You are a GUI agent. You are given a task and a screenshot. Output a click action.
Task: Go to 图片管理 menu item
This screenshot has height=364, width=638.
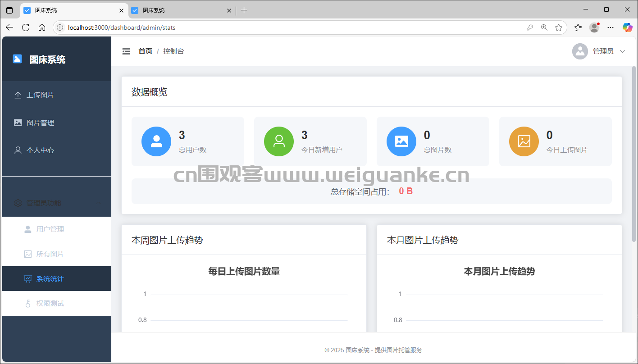pyautogui.click(x=57, y=123)
